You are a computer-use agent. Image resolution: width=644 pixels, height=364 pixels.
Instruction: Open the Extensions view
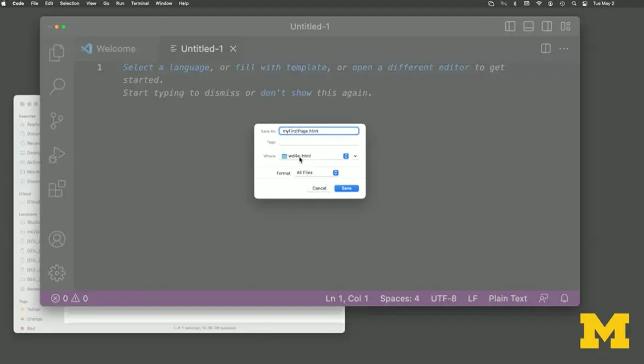[x=57, y=188]
